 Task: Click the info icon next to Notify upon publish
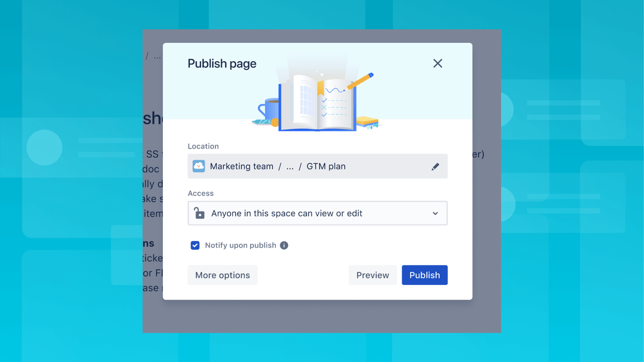(284, 245)
